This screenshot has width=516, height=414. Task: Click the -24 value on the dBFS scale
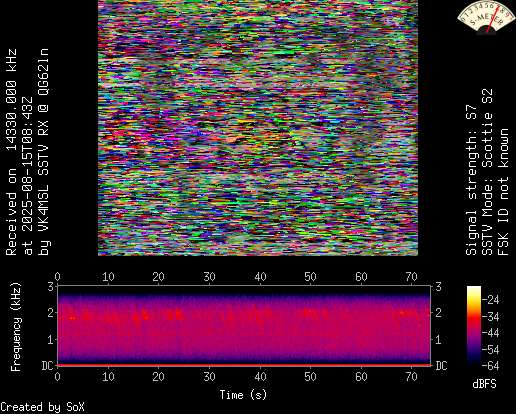491,300
